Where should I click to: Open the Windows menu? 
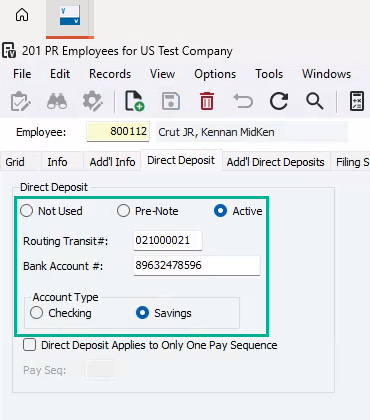[326, 74]
